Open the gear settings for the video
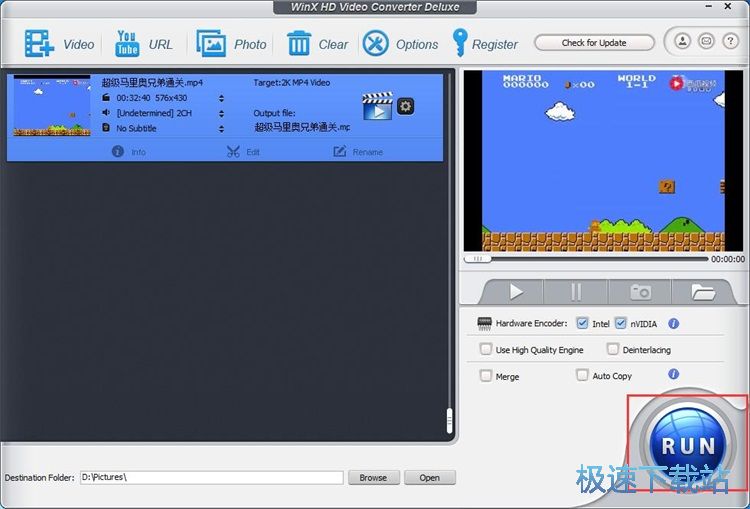The image size is (750, 509). (x=406, y=106)
